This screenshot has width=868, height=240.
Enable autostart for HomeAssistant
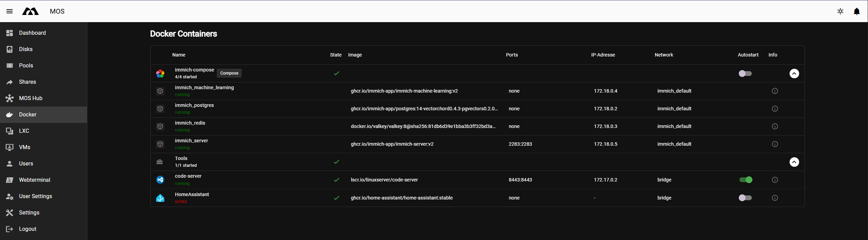745,198
